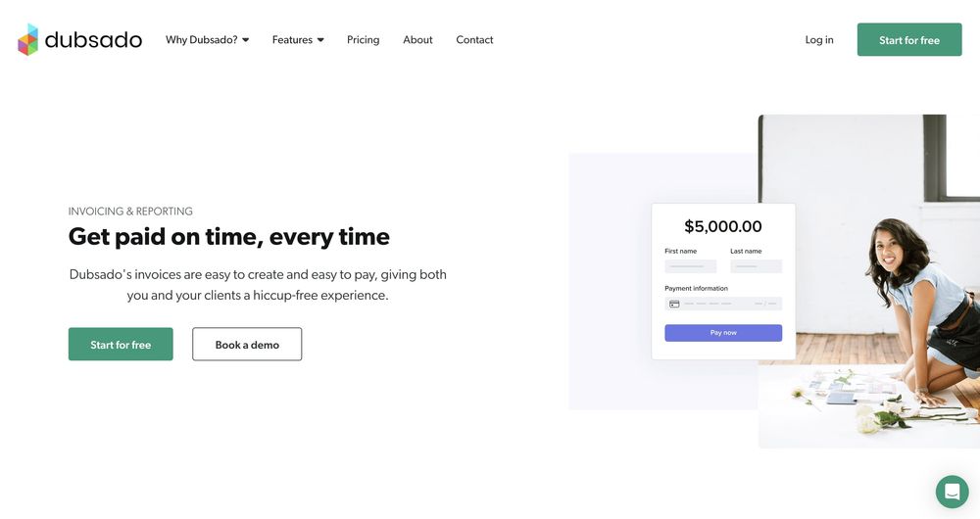Click the Last name input field
This screenshot has width=980, height=519.
pos(756,266)
